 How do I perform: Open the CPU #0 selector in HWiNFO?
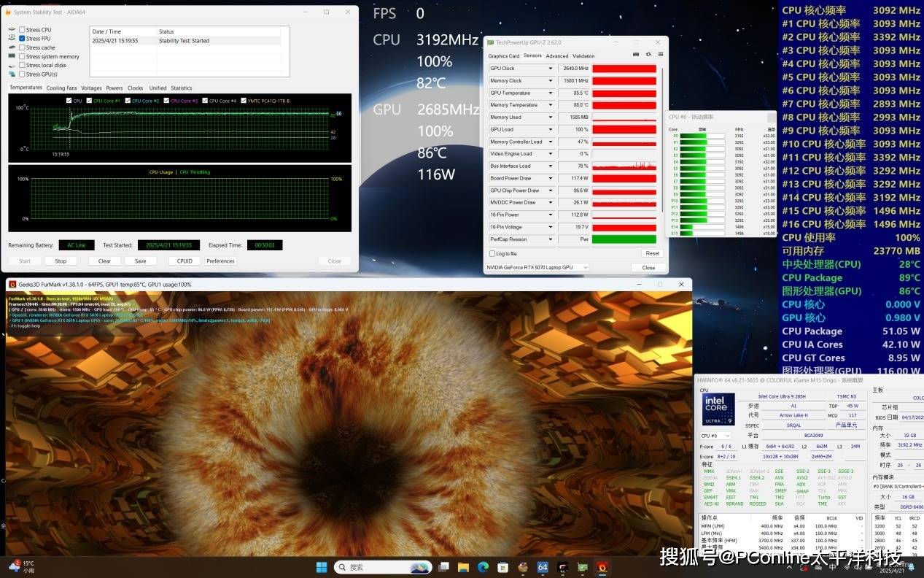point(716,436)
